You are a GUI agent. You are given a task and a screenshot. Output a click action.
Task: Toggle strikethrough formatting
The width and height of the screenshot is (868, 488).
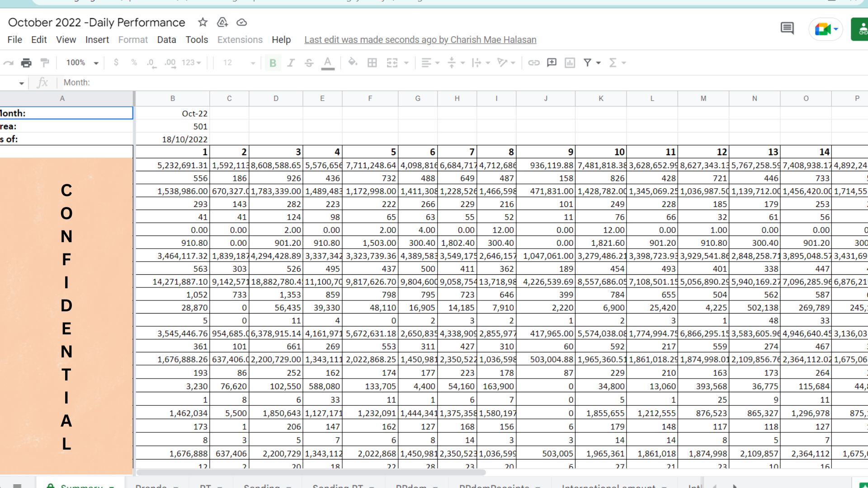(x=309, y=63)
